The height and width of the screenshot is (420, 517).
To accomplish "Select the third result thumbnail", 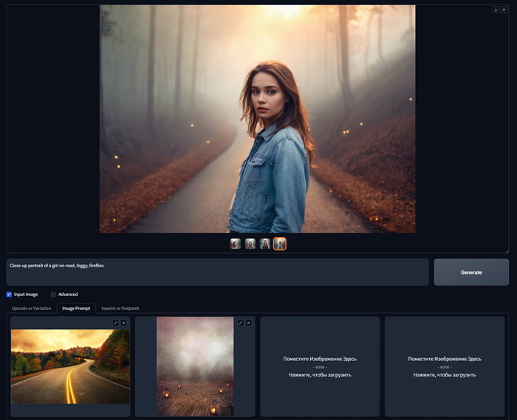I will (264, 244).
